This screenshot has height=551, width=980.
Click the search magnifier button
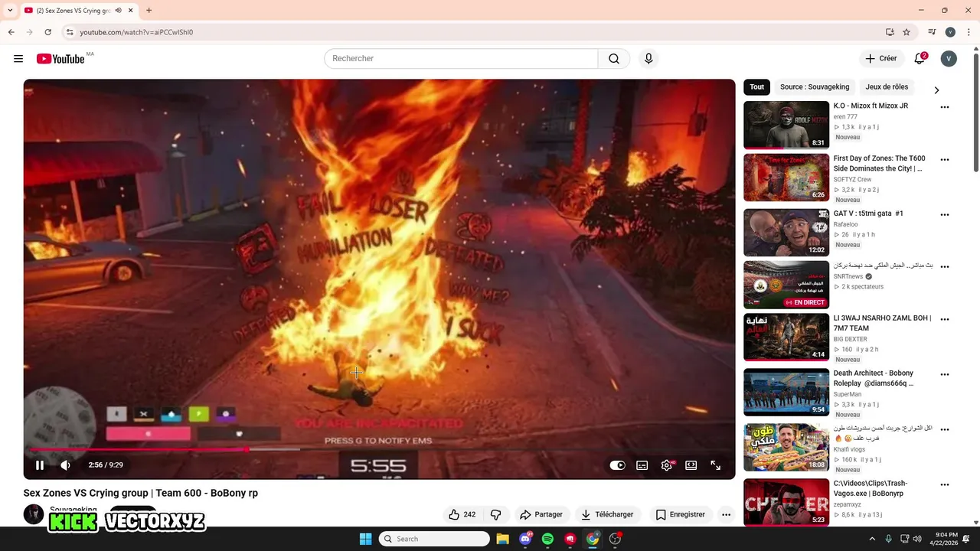point(614,59)
